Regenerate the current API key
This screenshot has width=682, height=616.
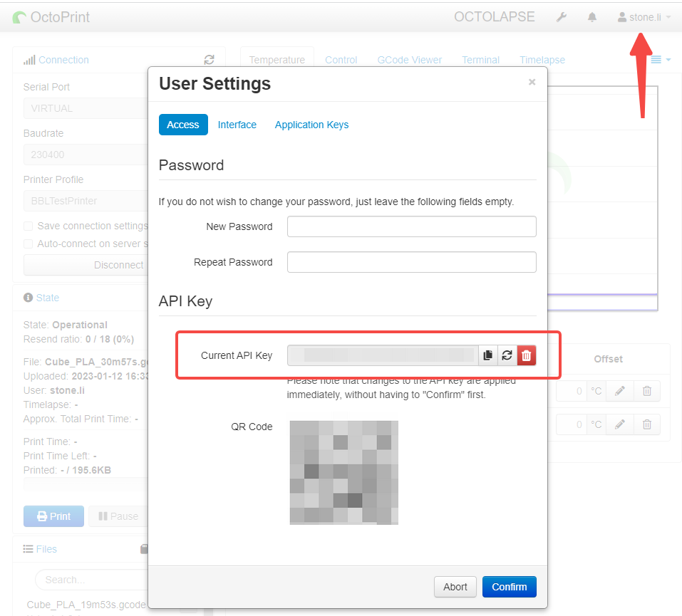[507, 355]
